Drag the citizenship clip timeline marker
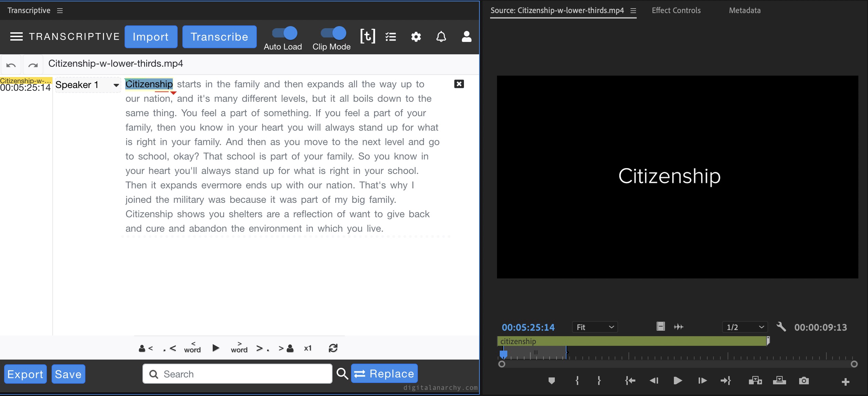868x396 pixels. pyautogui.click(x=503, y=354)
